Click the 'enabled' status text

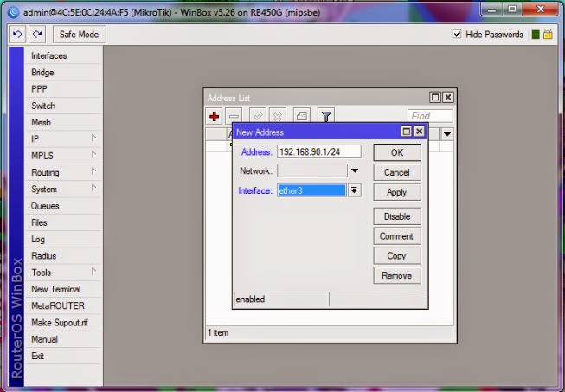click(x=250, y=299)
